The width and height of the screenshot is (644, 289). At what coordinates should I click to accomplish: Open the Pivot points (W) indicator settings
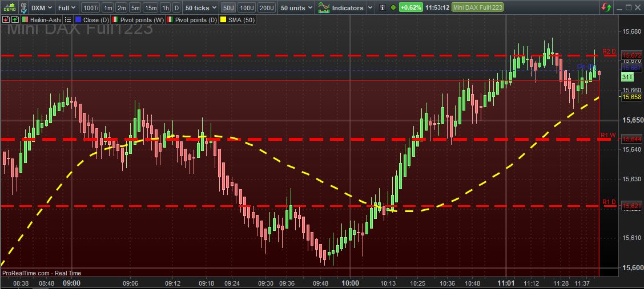[142, 19]
